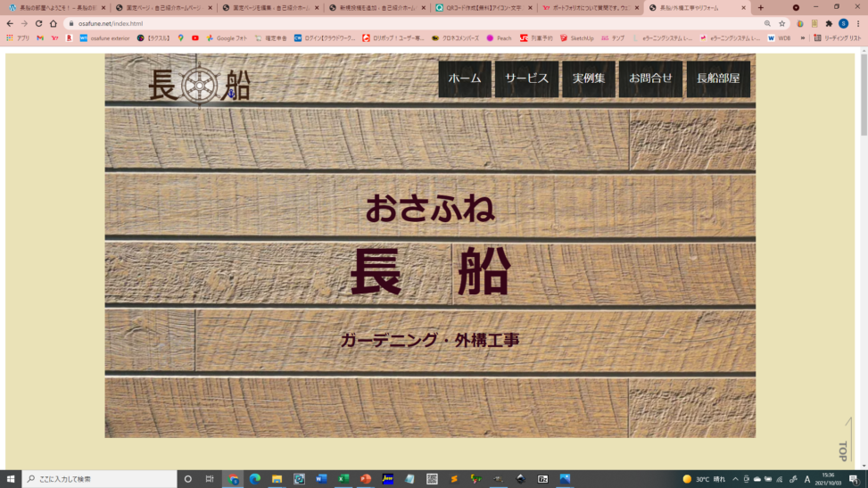
Task: Expand the hidden bookmarks overflow chevron
Action: pos(802,38)
